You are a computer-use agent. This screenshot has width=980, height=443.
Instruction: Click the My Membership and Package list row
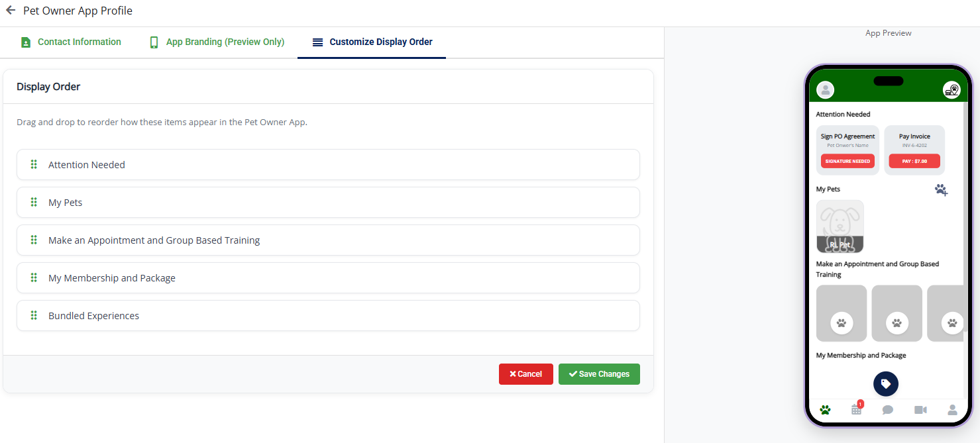(328, 278)
